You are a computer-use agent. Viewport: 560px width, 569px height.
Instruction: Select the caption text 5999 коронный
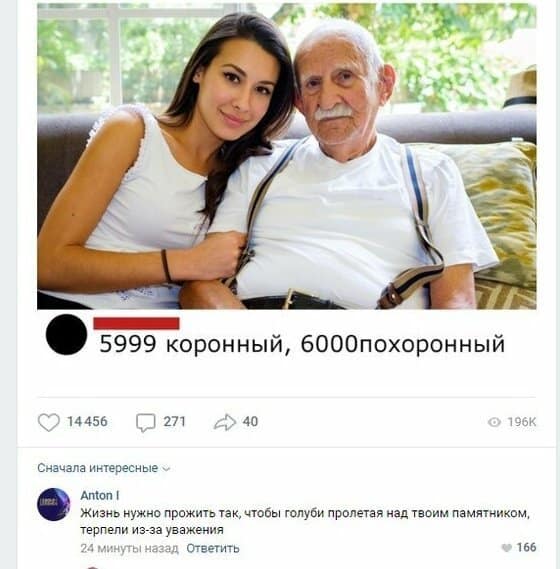191,344
